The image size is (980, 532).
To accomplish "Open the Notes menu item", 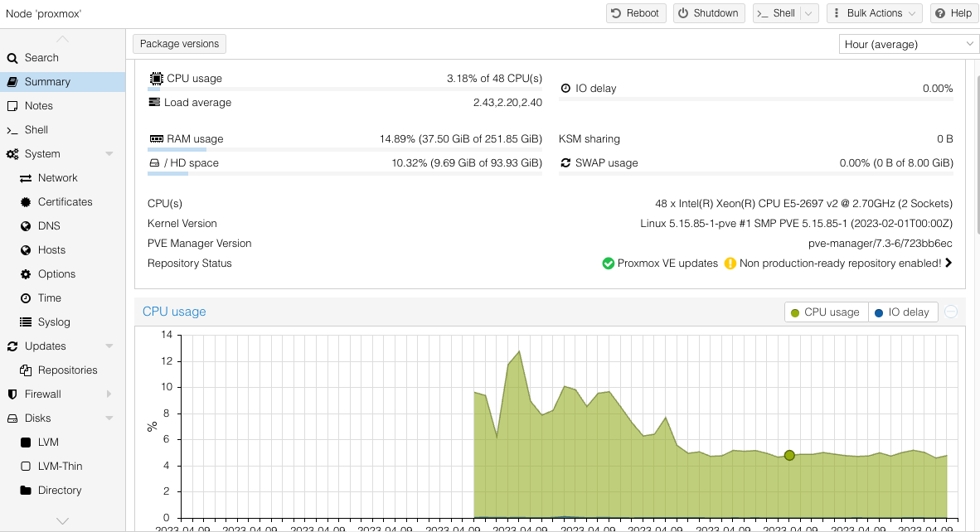I will [62, 106].
